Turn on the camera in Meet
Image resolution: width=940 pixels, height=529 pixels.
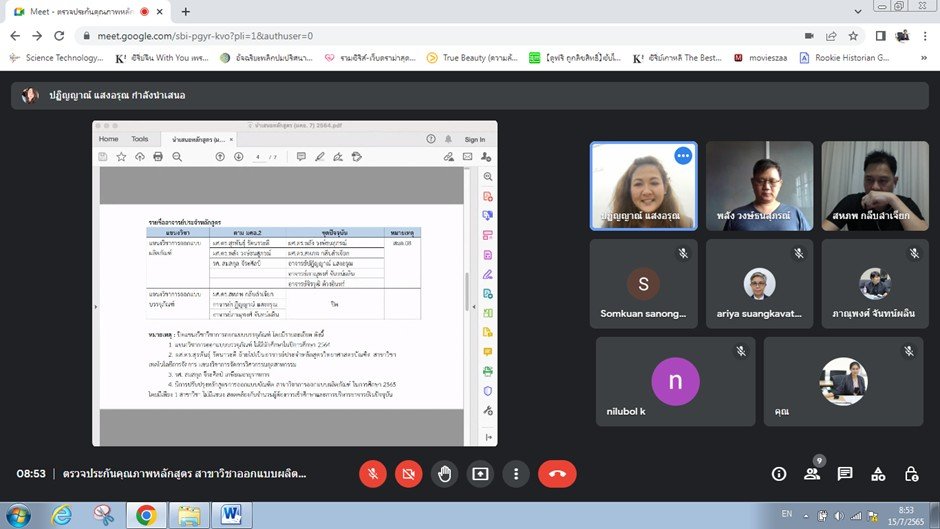point(408,474)
